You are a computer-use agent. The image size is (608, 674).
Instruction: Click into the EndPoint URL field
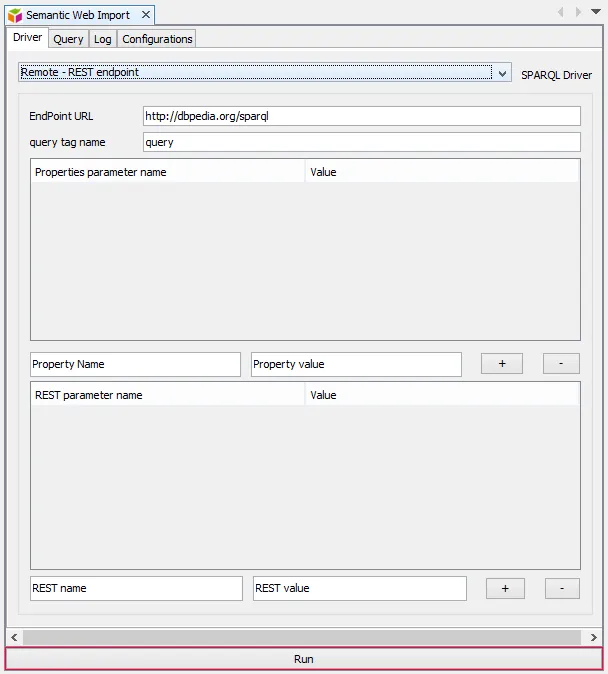361,116
